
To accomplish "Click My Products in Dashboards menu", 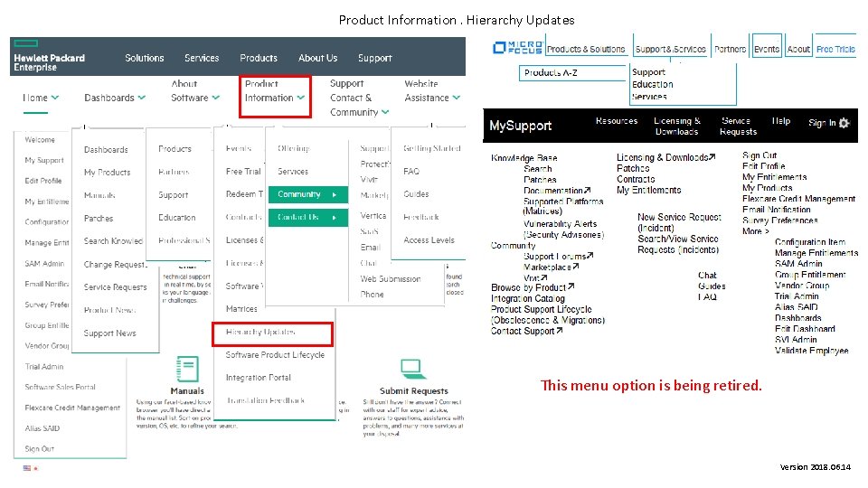I will click(x=107, y=172).
